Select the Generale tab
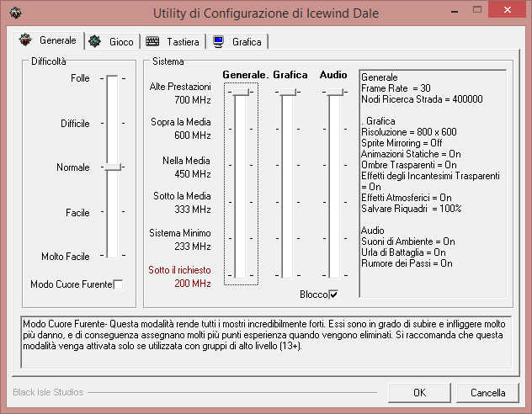Viewport: 532px width, 414px height. [49, 40]
